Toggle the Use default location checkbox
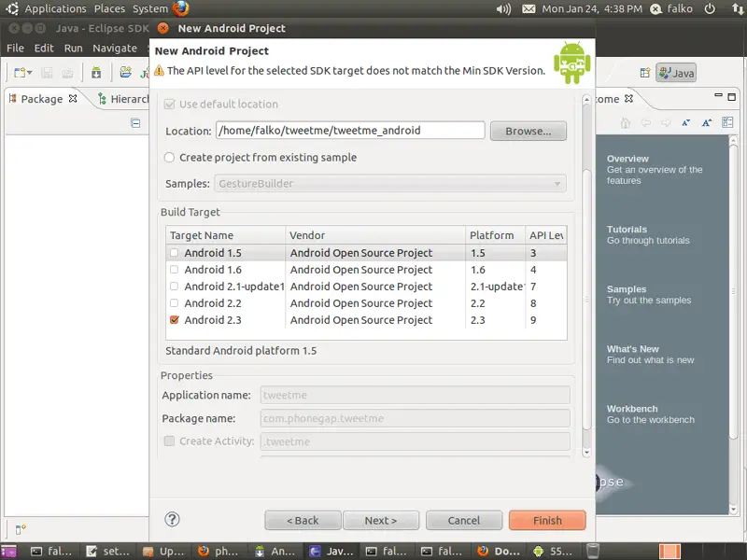 point(170,105)
